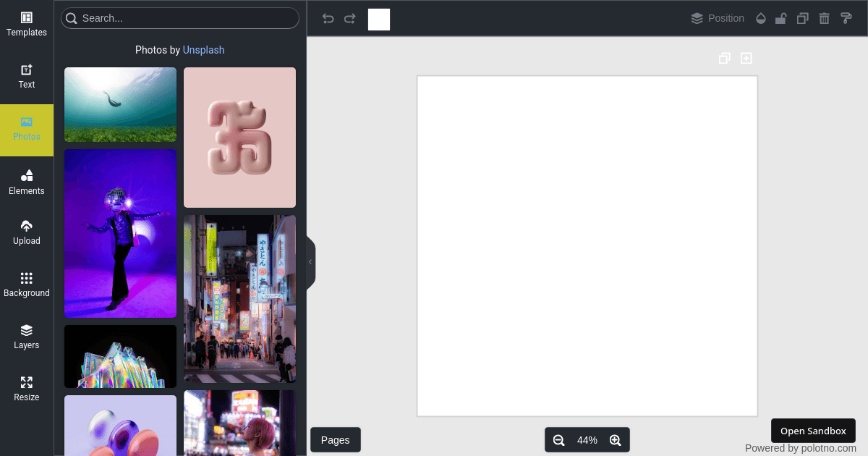868x456 pixels.
Task: Follow the Unsplash link
Action: pos(203,50)
